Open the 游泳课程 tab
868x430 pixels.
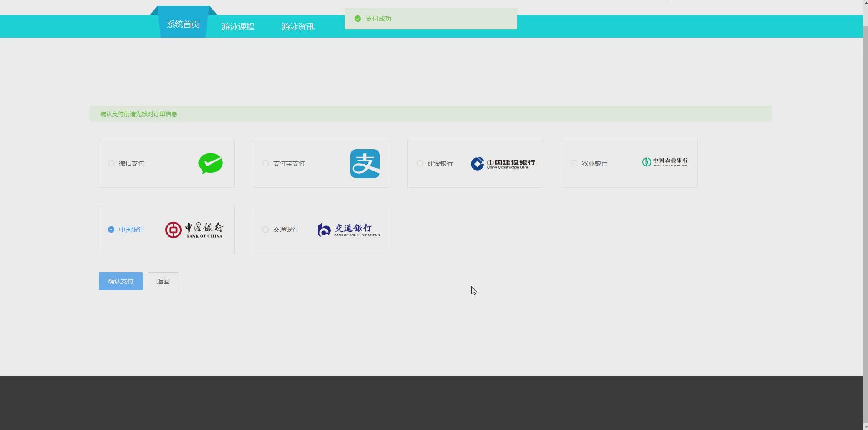tap(238, 27)
